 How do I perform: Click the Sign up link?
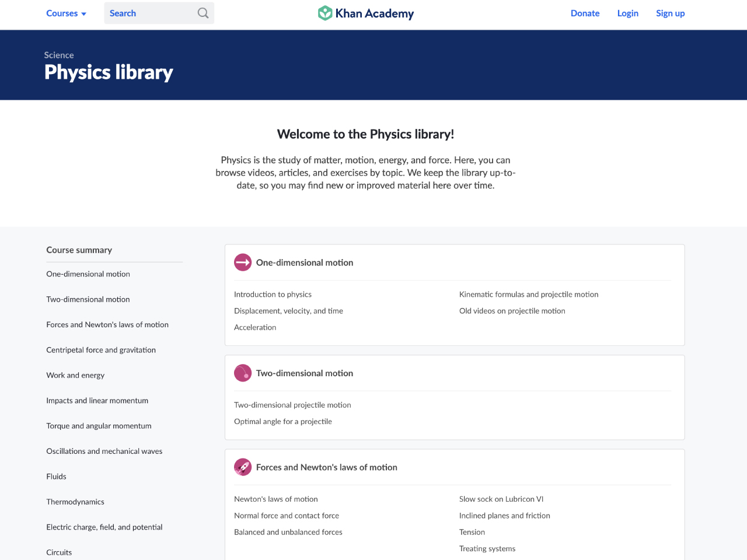(670, 13)
